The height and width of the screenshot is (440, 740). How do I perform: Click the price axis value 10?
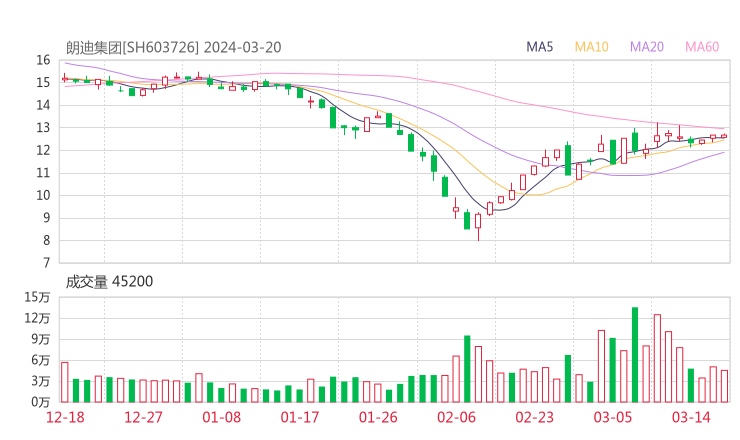43,195
